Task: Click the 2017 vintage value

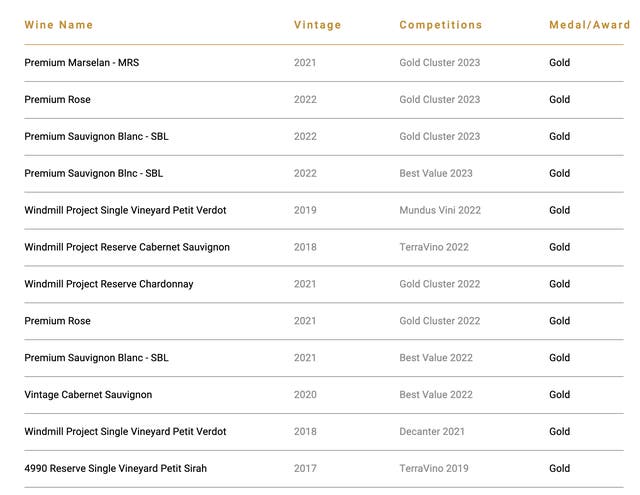Action: (x=305, y=468)
